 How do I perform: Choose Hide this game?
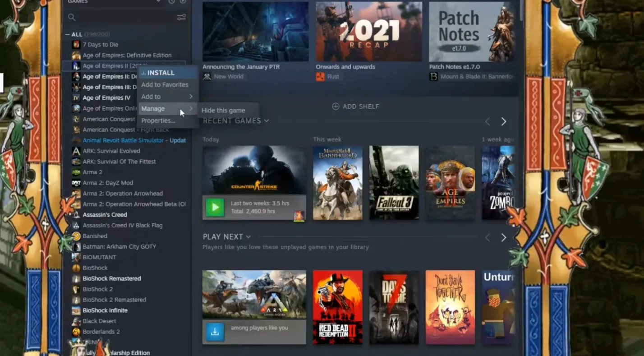(223, 110)
